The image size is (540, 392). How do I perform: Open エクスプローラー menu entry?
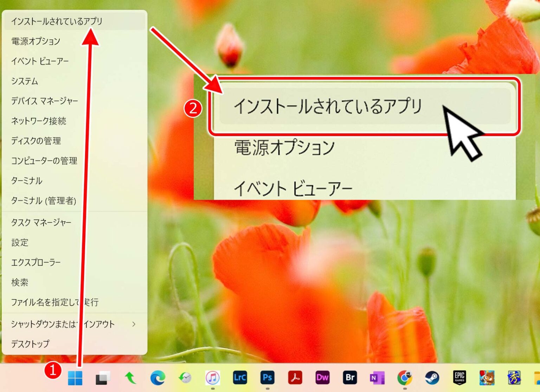pyautogui.click(x=75, y=262)
